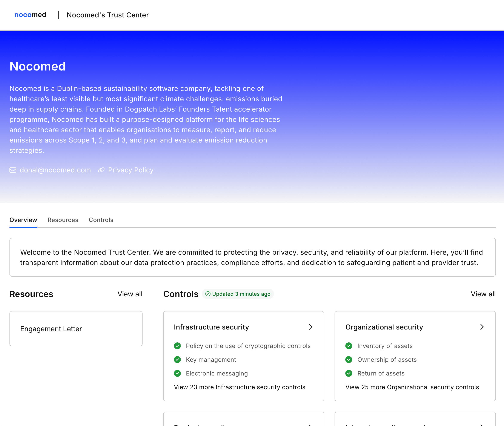Click green check next to Return of assets
This screenshot has width=504, height=426.
(x=349, y=373)
